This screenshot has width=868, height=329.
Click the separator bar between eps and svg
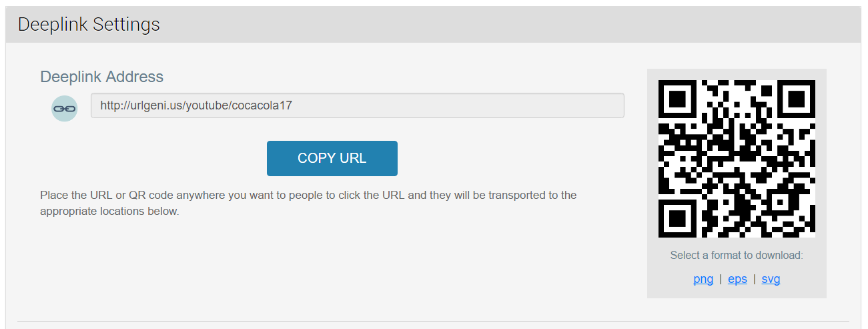tap(754, 279)
